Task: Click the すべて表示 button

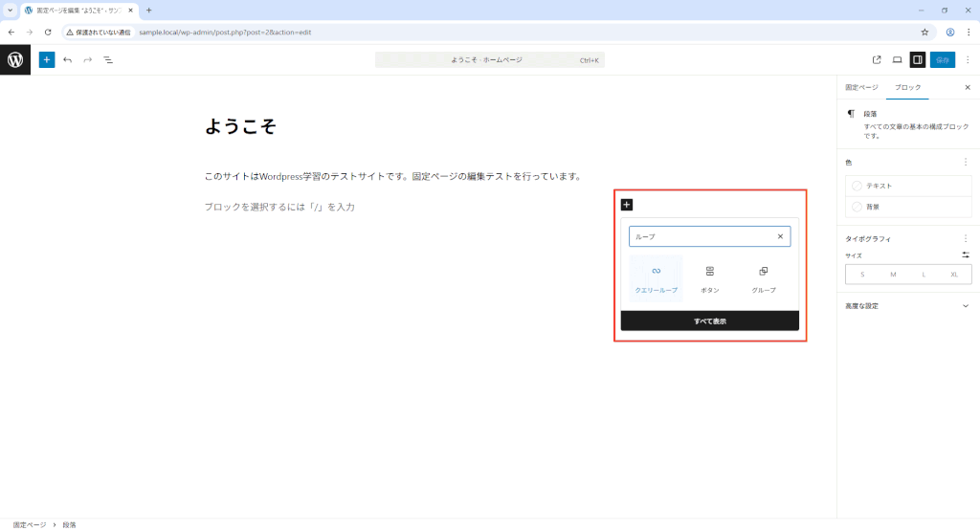Action: 710,321
